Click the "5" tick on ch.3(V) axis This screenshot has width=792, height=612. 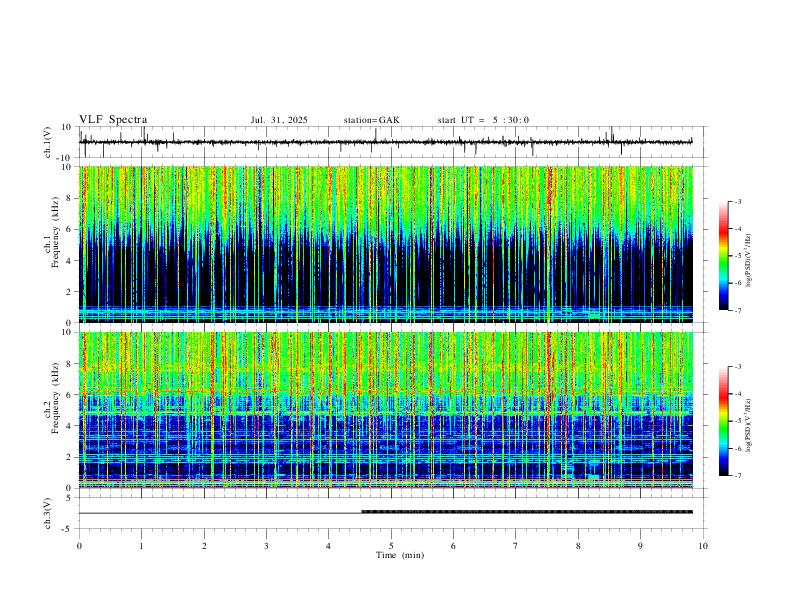coord(70,498)
